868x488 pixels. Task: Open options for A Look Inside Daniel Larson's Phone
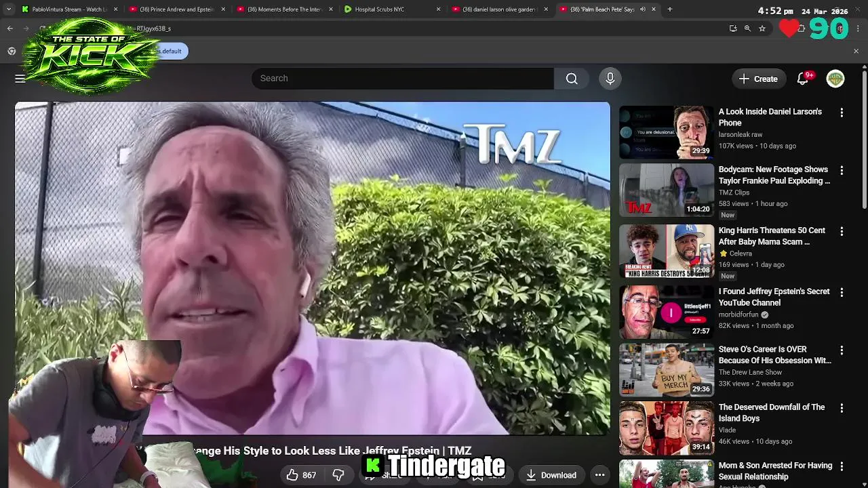coord(842,113)
